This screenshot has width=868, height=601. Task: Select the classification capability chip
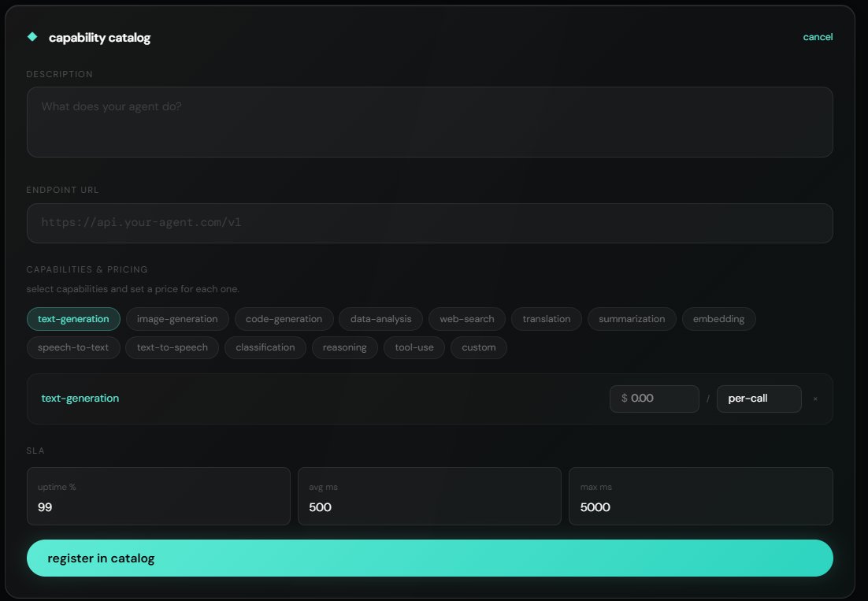265,347
